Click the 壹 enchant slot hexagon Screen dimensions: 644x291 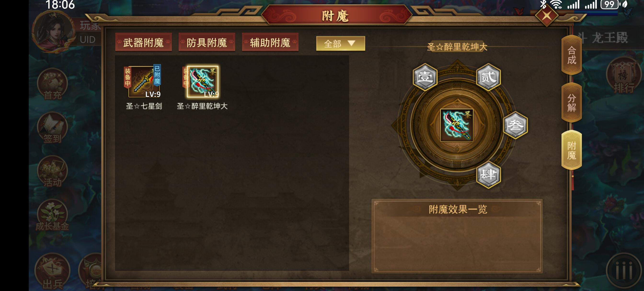click(425, 77)
